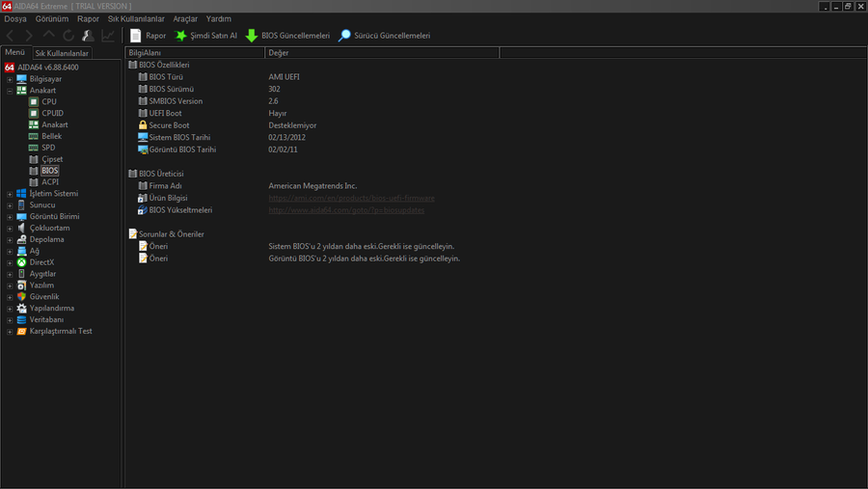Open the Sık Kullanılanlar menu
Image resolution: width=868 pixels, height=489 pixels.
(136, 19)
